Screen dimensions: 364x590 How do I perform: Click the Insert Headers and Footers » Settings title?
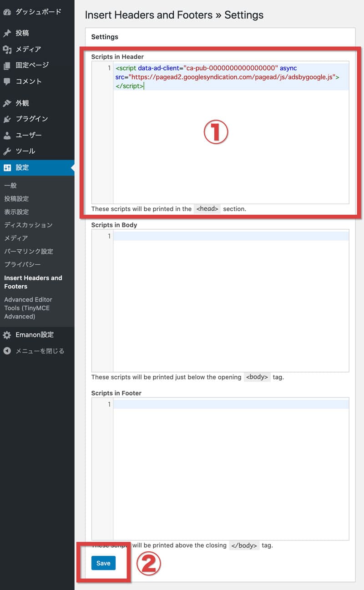click(x=174, y=15)
